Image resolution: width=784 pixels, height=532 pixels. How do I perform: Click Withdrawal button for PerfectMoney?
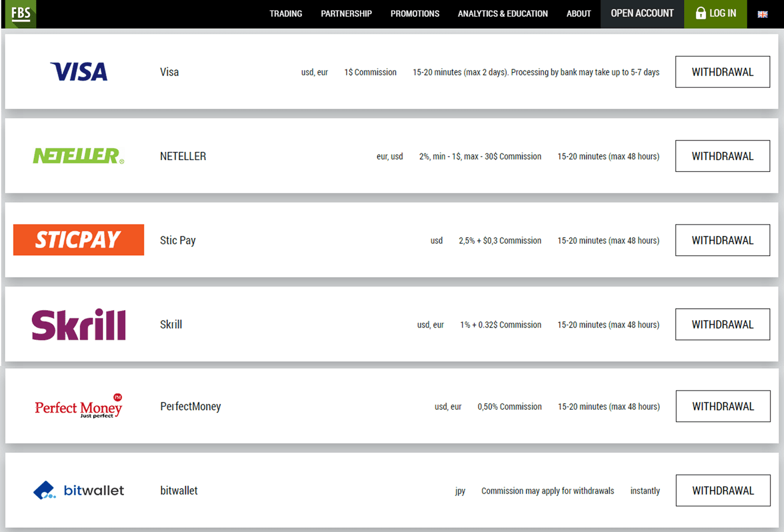(723, 406)
